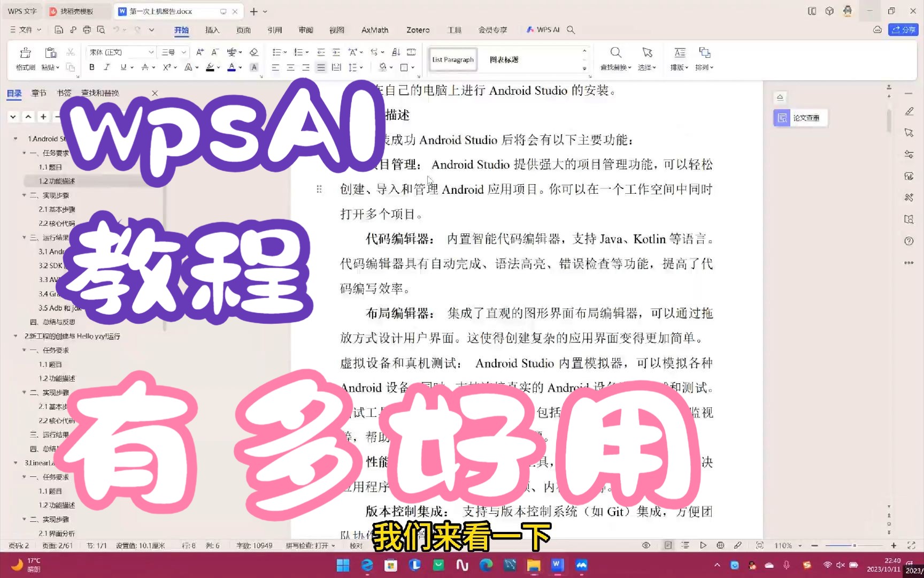Click the 分享 (Share) button
This screenshot has width=924, height=578.
point(903,30)
